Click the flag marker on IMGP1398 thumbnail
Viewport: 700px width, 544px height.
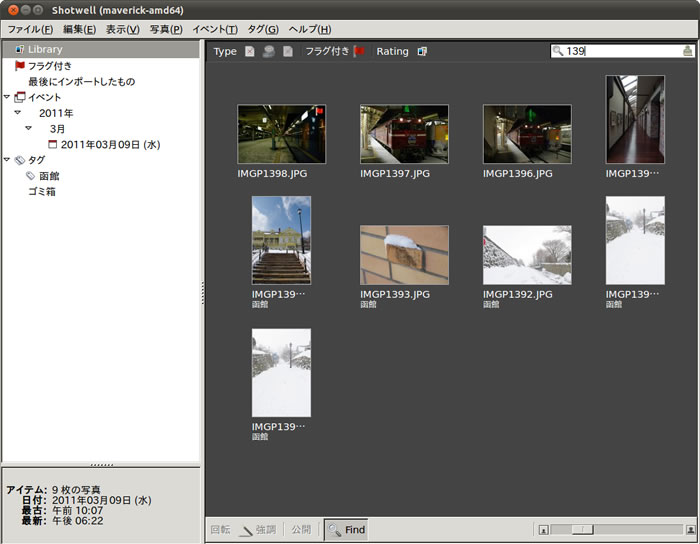[320, 111]
